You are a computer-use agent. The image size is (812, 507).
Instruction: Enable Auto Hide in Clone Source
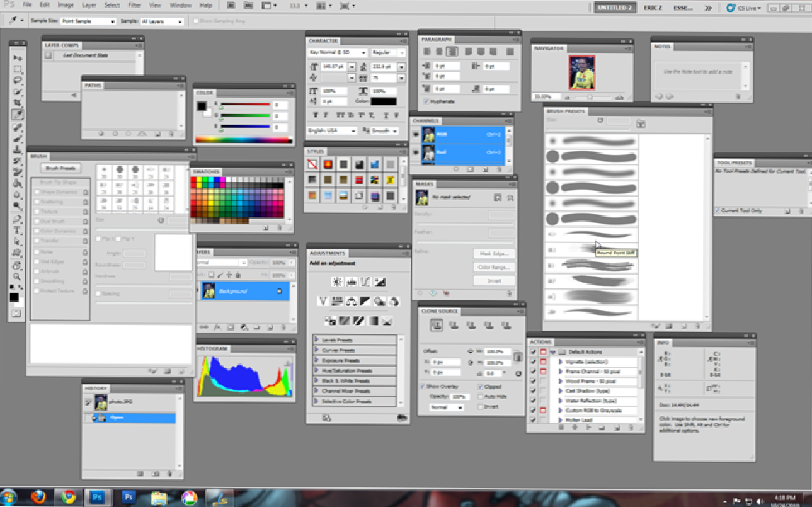481,397
